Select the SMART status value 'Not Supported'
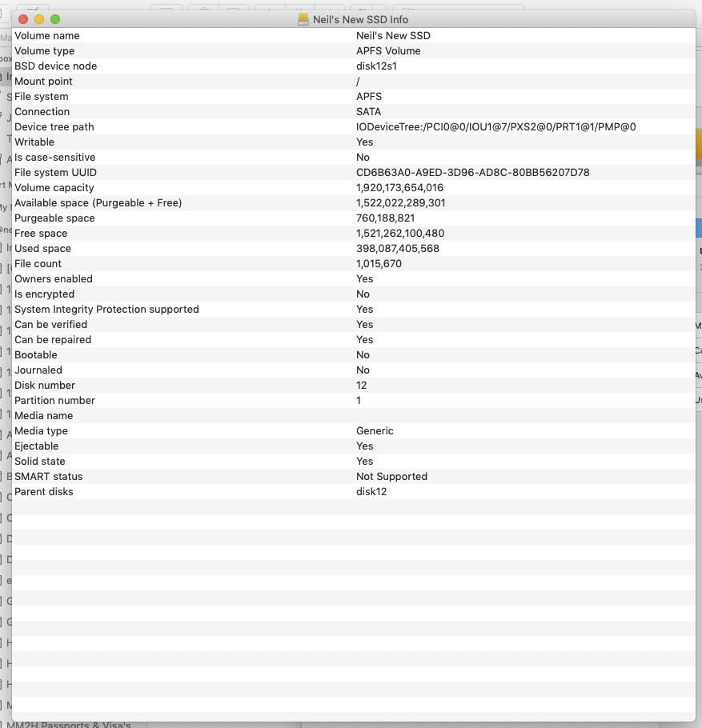702x728 pixels. [x=391, y=477]
